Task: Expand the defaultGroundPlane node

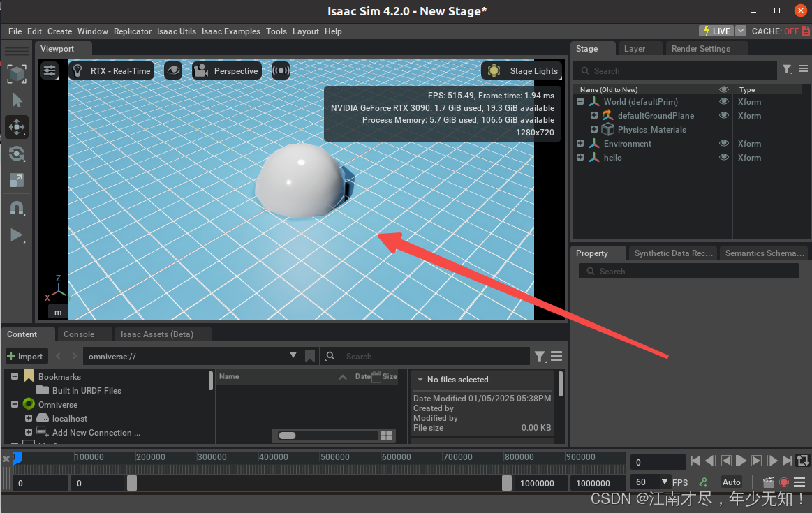Action: pyautogui.click(x=594, y=115)
